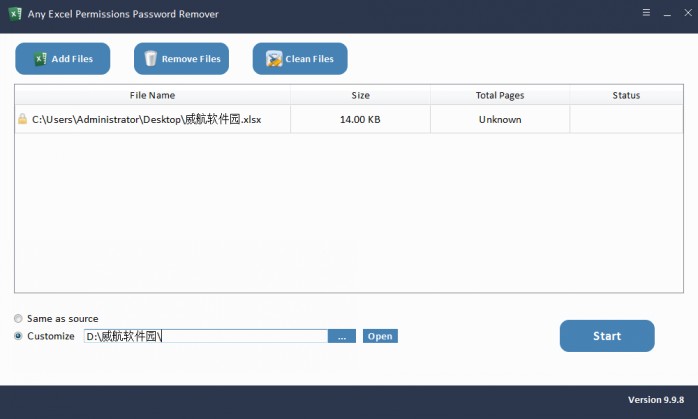Click the Excel app logo in the title bar
This screenshot has width=698, height=419.
coord(15,14)
